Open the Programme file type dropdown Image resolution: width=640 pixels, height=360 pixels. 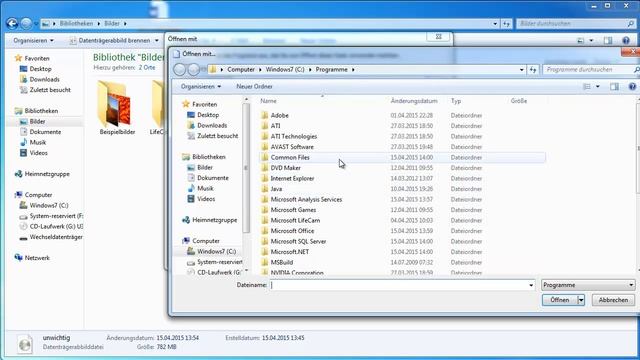click(588, 285)
